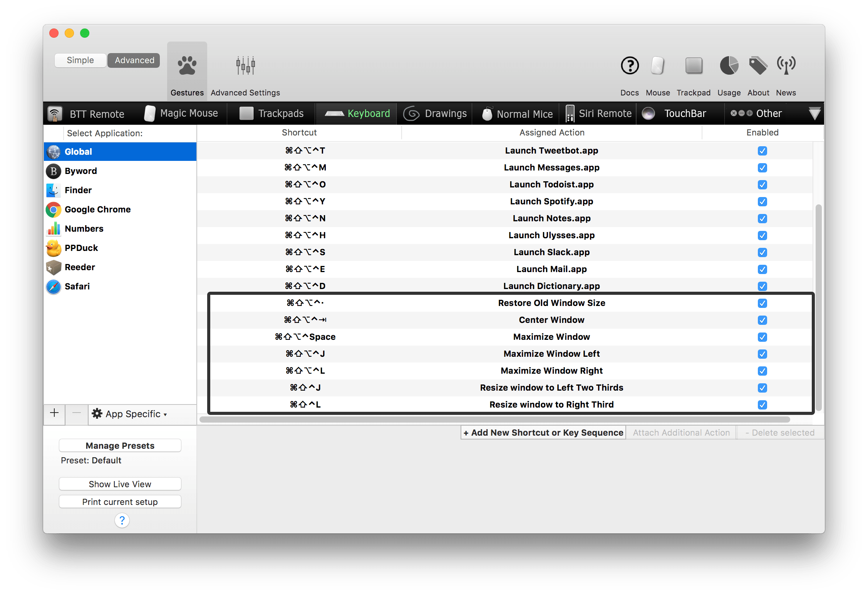The image size is (868, 595).
Task: Click the horizontal scrollbar under the shortcut list
Action: tap(494, 420)
